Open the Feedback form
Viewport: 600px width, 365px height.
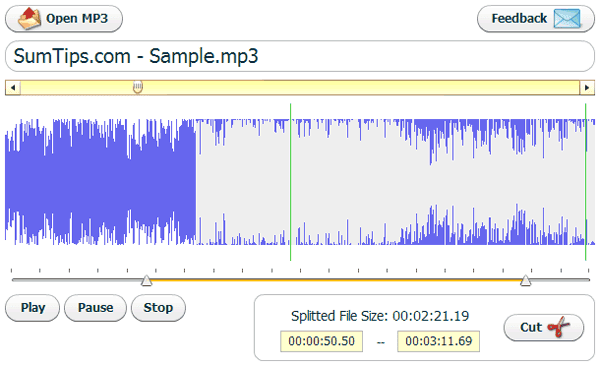pos(536,19)
